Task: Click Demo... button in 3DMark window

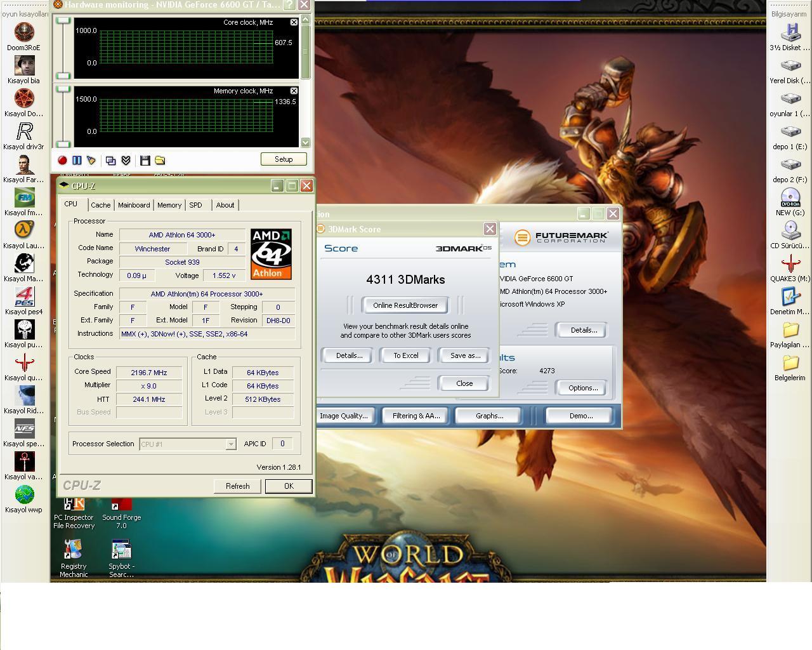Action: pos(581,416)
